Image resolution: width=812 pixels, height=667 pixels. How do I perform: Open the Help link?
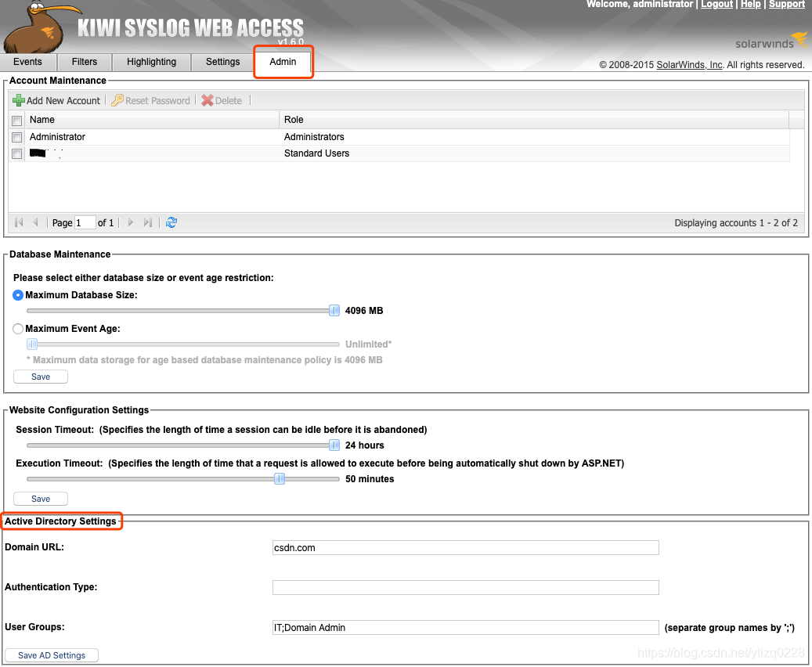(750, 4)
